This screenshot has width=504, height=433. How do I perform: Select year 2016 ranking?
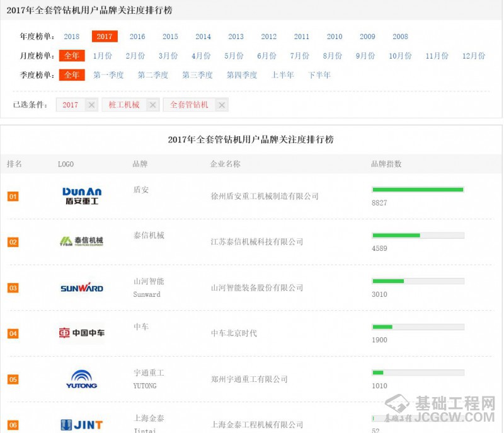[x=137, y=37]
